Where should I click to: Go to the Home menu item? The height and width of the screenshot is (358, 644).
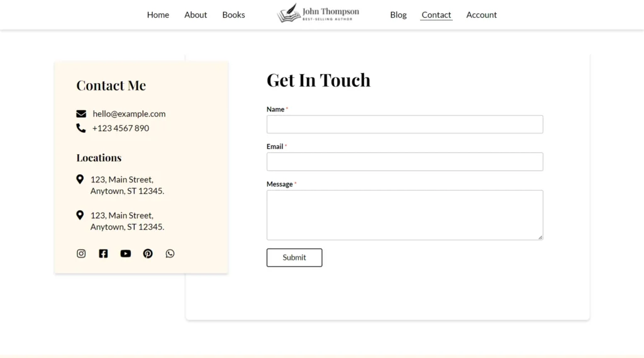[158, 14]
